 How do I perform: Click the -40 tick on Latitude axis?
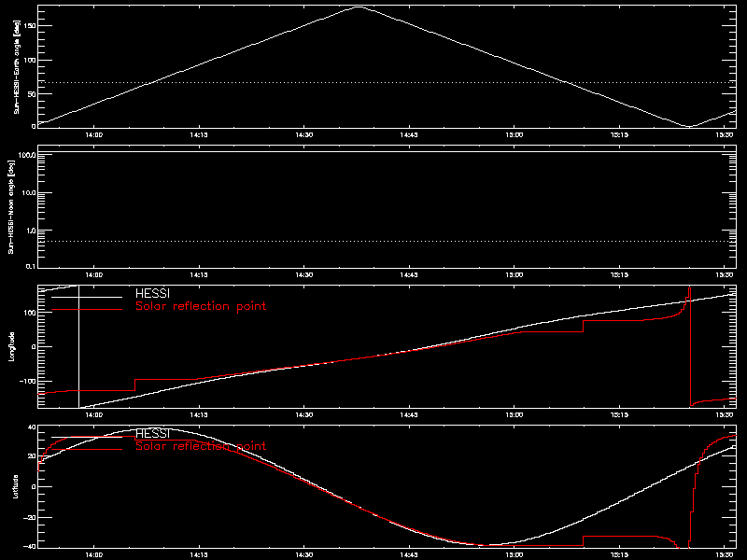[29, 546]
